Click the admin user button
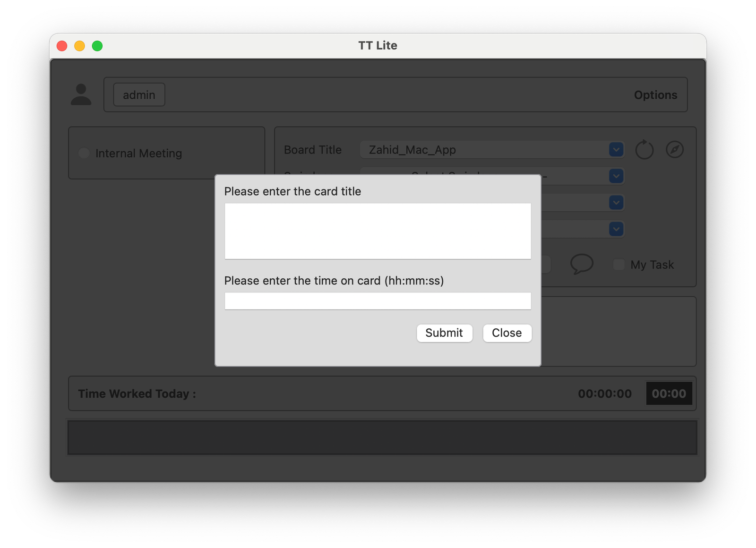This screenshot has width=756, height=548. point(139,95)
